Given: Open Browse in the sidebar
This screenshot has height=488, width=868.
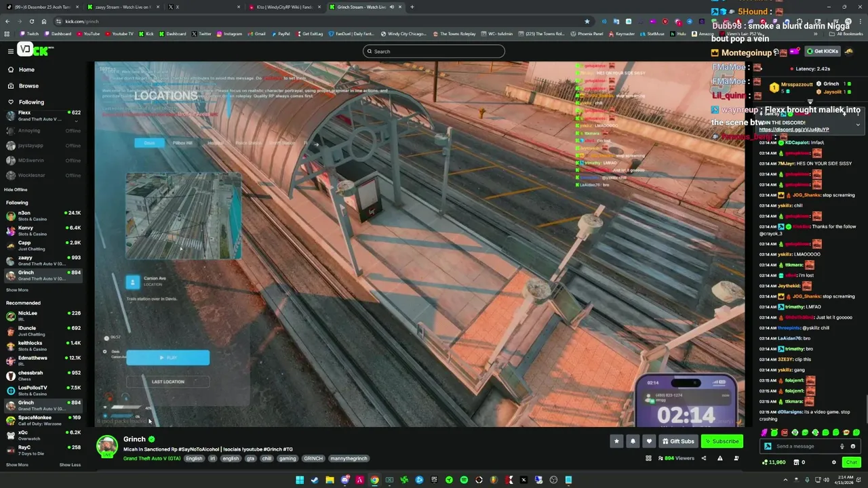Looking at the screenshot, I should 28,86.
